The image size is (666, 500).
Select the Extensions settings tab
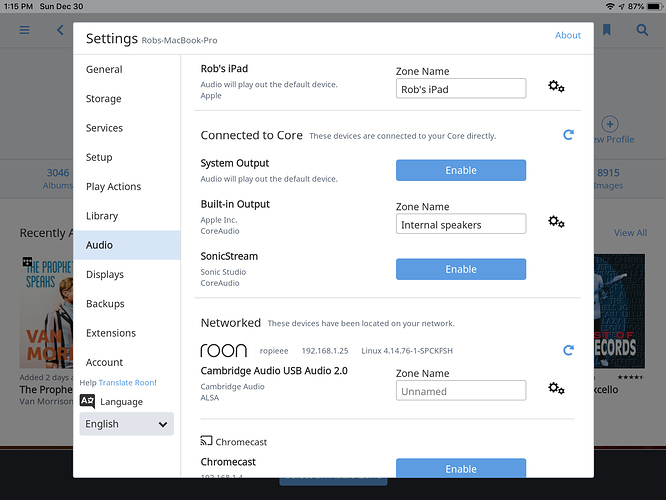127,333
